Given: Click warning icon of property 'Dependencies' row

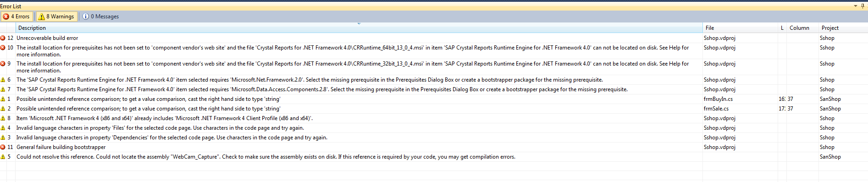Looking at the screenshot, I should point(3,138).
